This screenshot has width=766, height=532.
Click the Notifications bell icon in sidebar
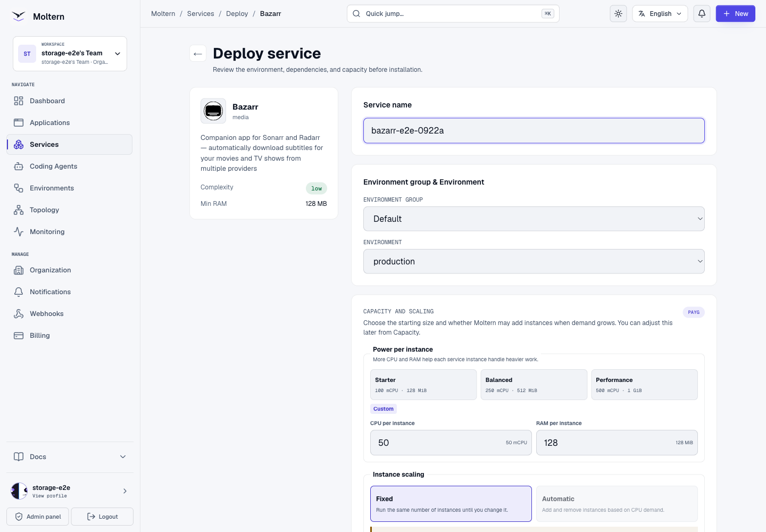19,292
